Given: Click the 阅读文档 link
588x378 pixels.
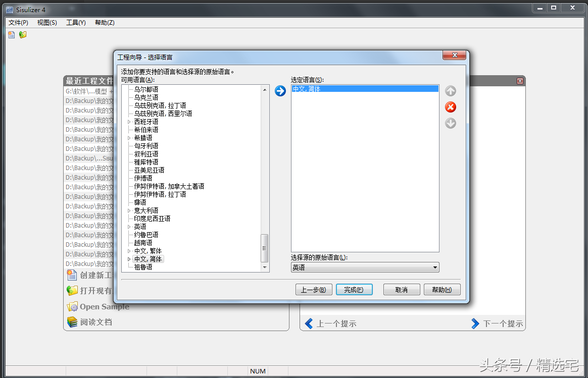Looking at the screenshot, I should pos(96,322).
